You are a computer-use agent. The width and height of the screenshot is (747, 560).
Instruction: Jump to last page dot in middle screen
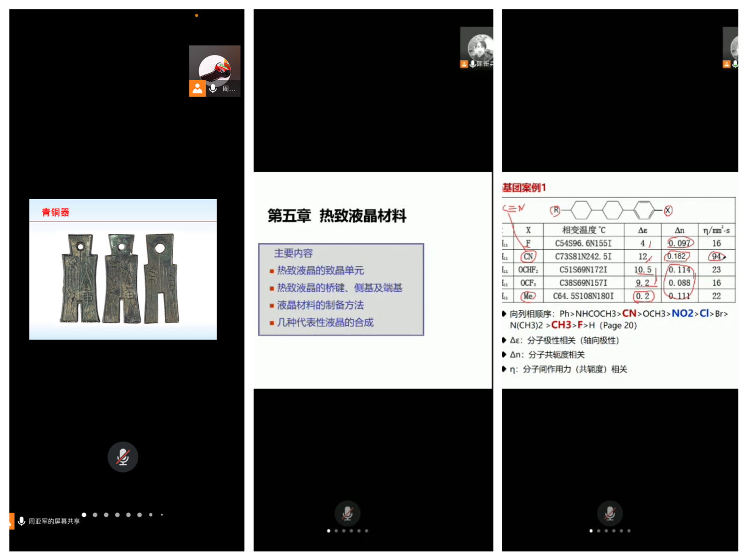tap(366, 531)
